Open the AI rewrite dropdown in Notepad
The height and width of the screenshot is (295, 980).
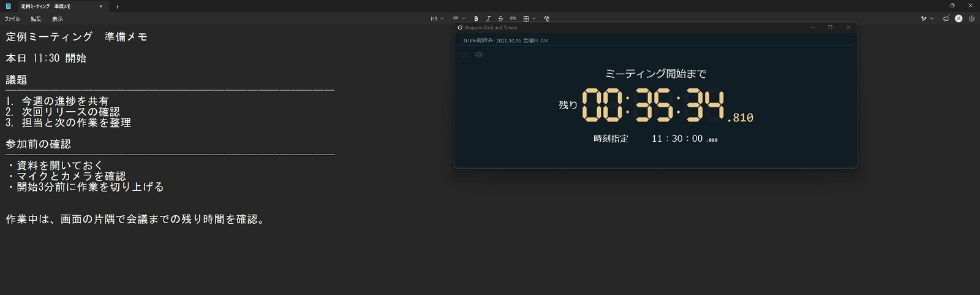927,19
